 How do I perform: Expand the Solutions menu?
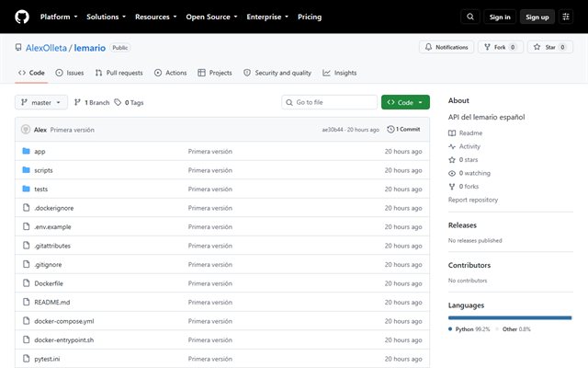coord(107,17)
